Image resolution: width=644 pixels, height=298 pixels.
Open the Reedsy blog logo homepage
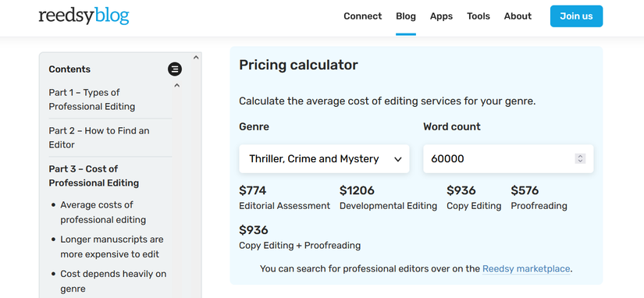(84, 16)
